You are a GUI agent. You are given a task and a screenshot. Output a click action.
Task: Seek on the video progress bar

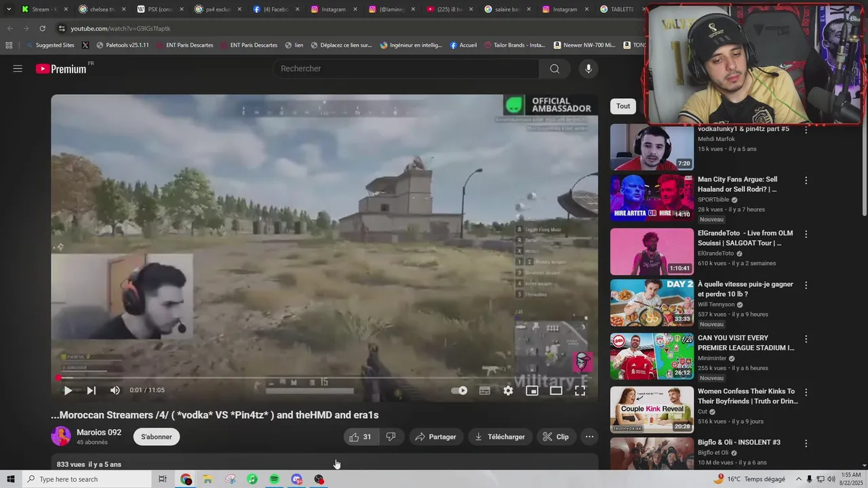click(324, 378)
